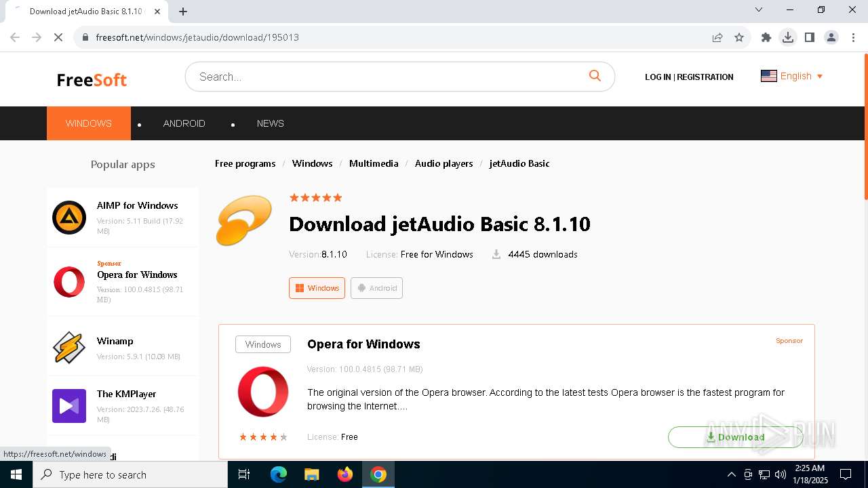Bookmark this page with the star icon
The image size is (868, 488).
[x=739, y=37]
